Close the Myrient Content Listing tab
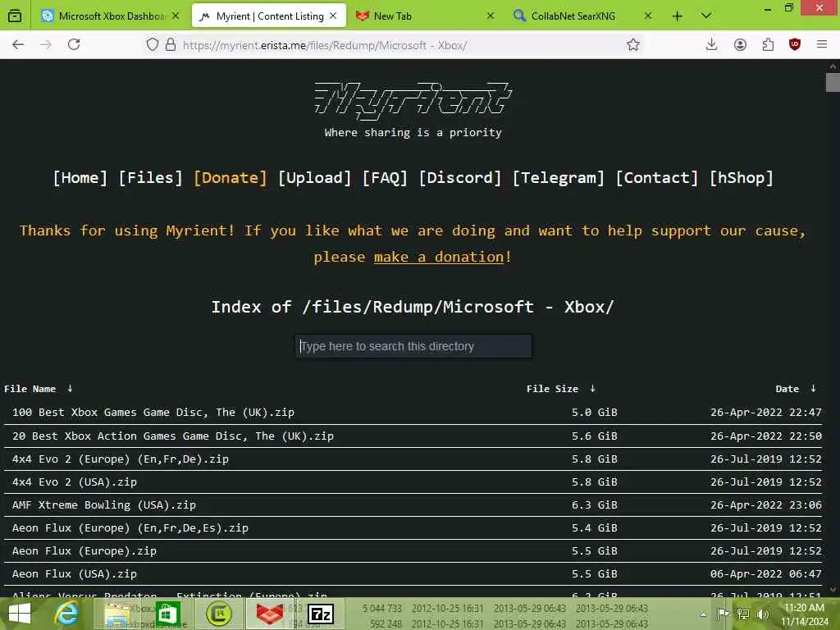The height and width of the screenshot is (630, 840). tap(333, 16)
